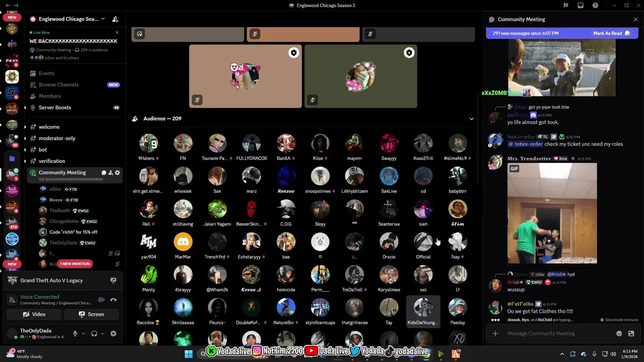Click stream Grand Theft Auto V screen icon
The width and height of the screenshot is (644, 362).
tap(113, 281)
